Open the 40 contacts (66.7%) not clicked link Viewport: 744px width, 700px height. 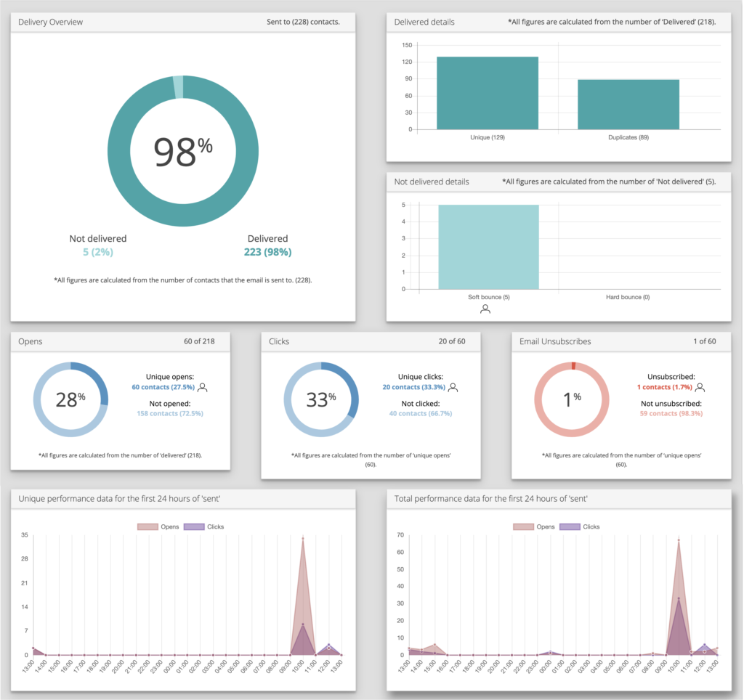tap(421, 414)
